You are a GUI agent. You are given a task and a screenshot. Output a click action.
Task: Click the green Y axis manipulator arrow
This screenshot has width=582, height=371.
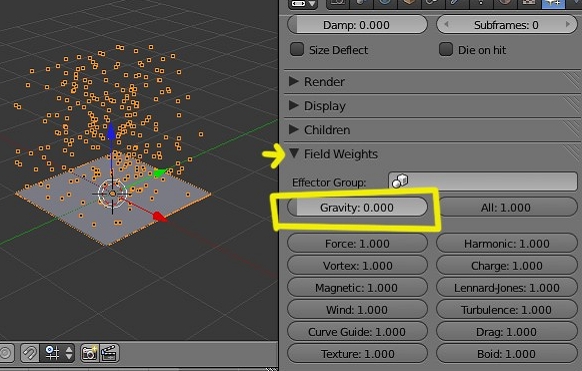(x=161, y=173)
